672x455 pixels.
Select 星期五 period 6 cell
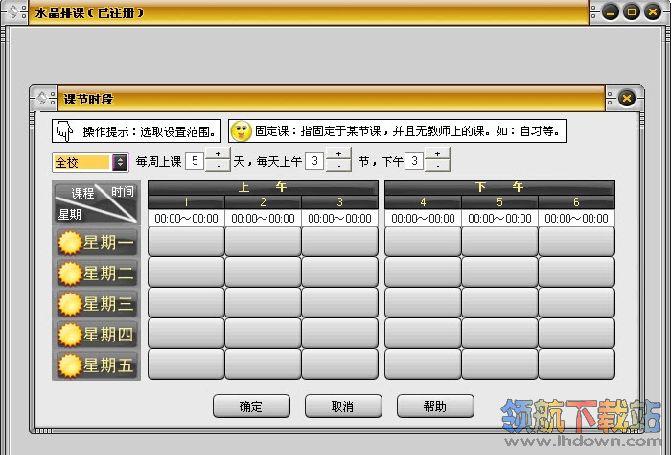click(x=576, y=364)
